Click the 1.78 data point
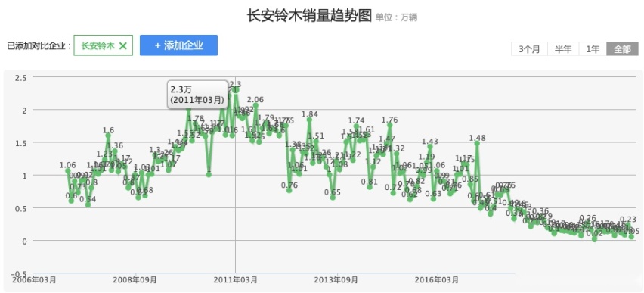Image resolution: width=644 pixels, height=293 pixels. point(196,124)
